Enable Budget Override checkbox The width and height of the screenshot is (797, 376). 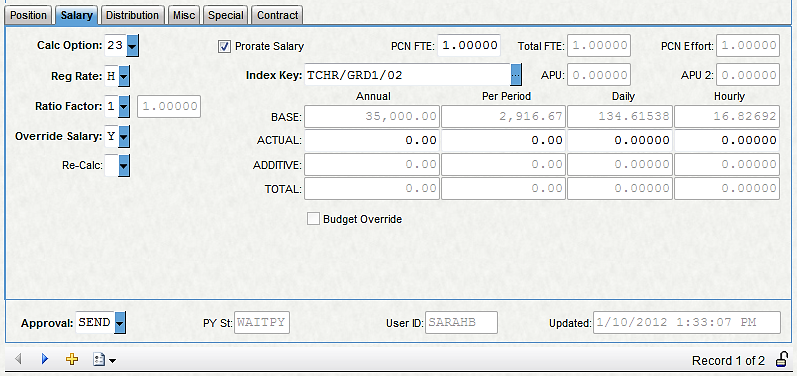click(314, 219)
